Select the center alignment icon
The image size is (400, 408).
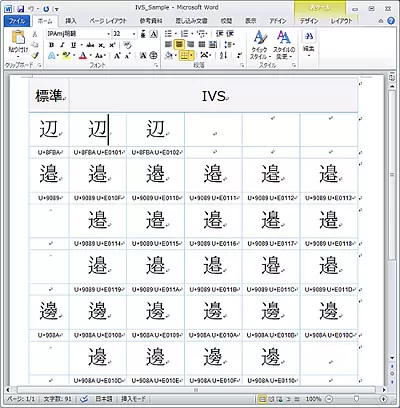[179, 44]
